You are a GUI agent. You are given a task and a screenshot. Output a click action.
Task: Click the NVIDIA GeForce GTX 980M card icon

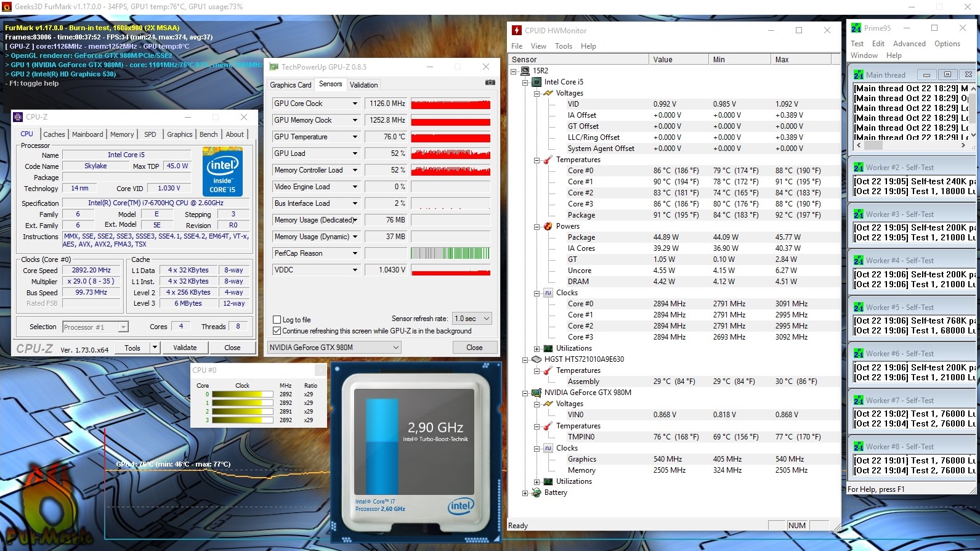tap(537, 393)
